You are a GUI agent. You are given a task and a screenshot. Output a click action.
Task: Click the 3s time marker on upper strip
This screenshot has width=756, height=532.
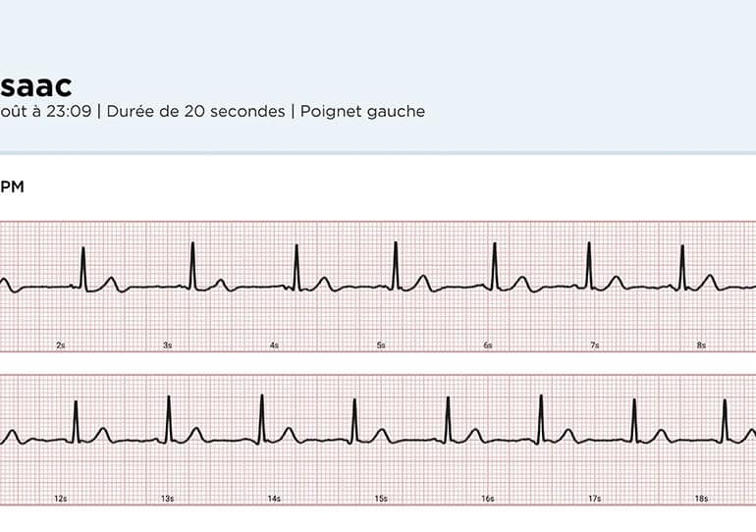pyautogui.click(x=167, y=346)
